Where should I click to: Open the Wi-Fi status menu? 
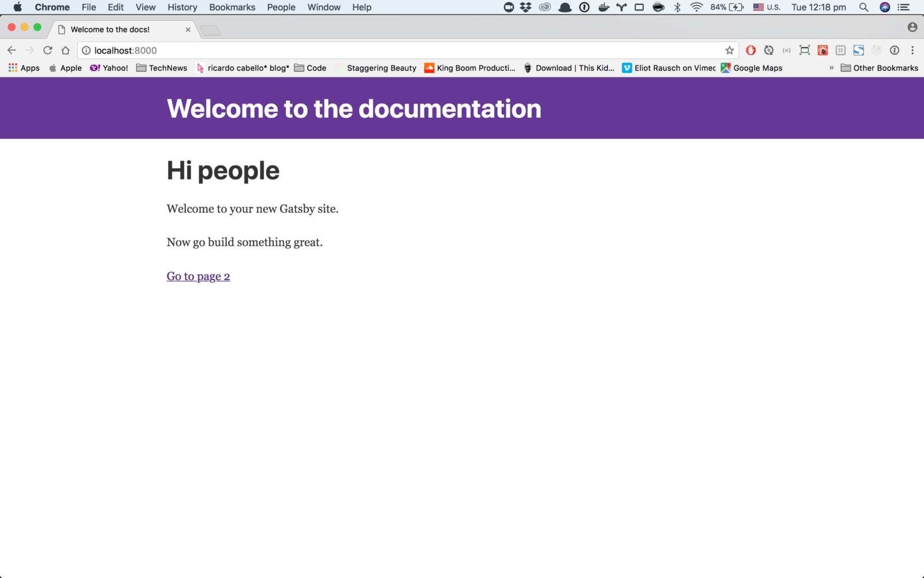coord(696,7)
